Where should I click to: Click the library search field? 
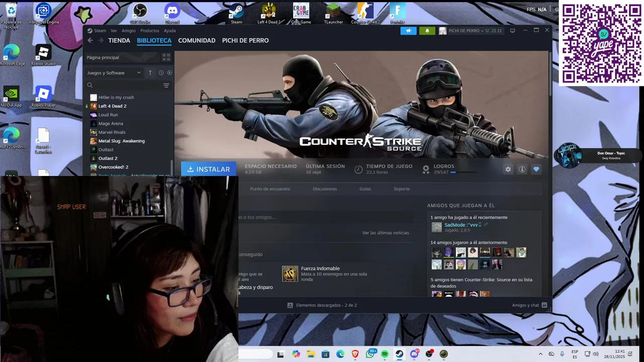pyautogui.click(x=123, y=85)
